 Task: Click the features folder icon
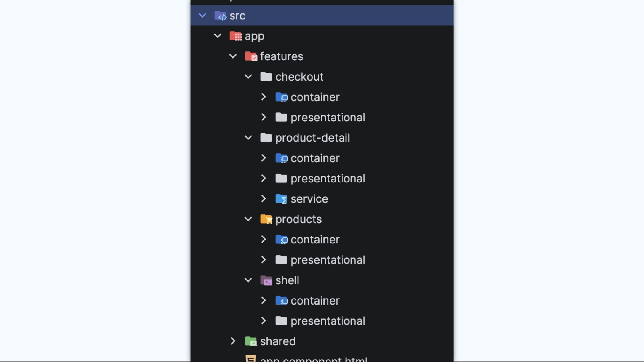[x=251, y=56]
